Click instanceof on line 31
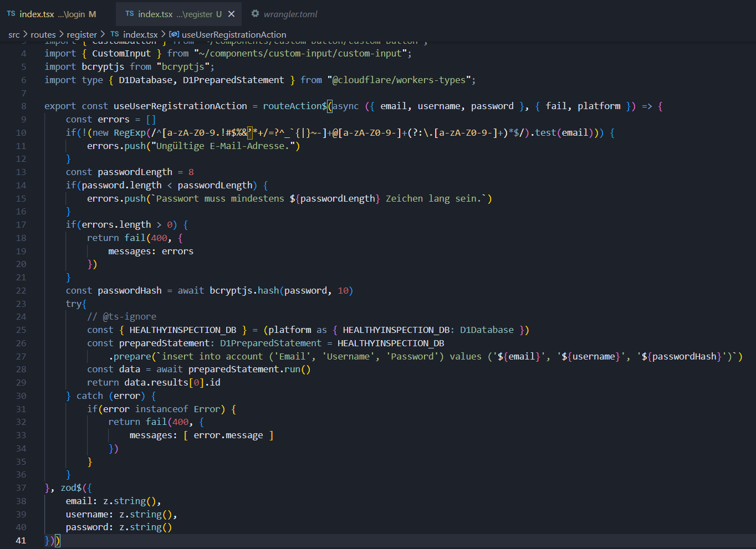756x549 pixels. click(x=162, y=409)
